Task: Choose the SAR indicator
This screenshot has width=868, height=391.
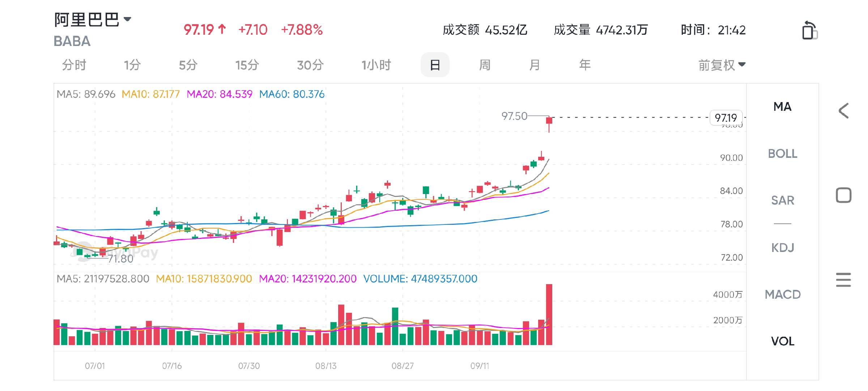Action: click(x=782, y=200)
